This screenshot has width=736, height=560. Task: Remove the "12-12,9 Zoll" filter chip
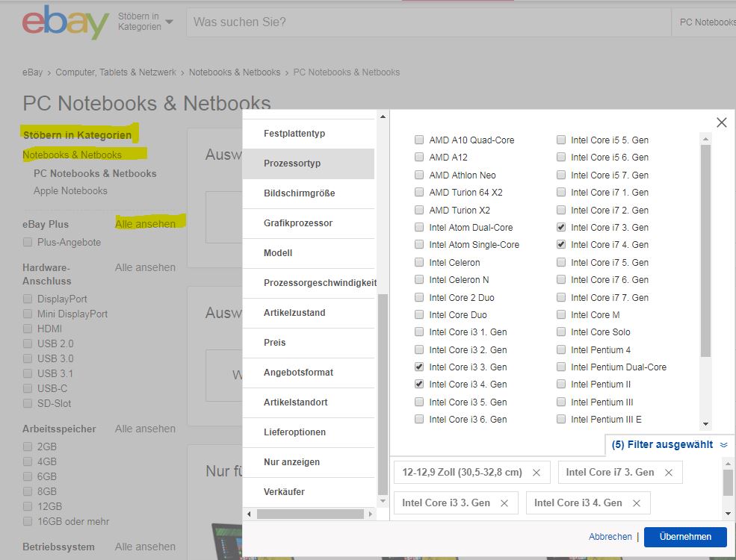tap(536, 472)
